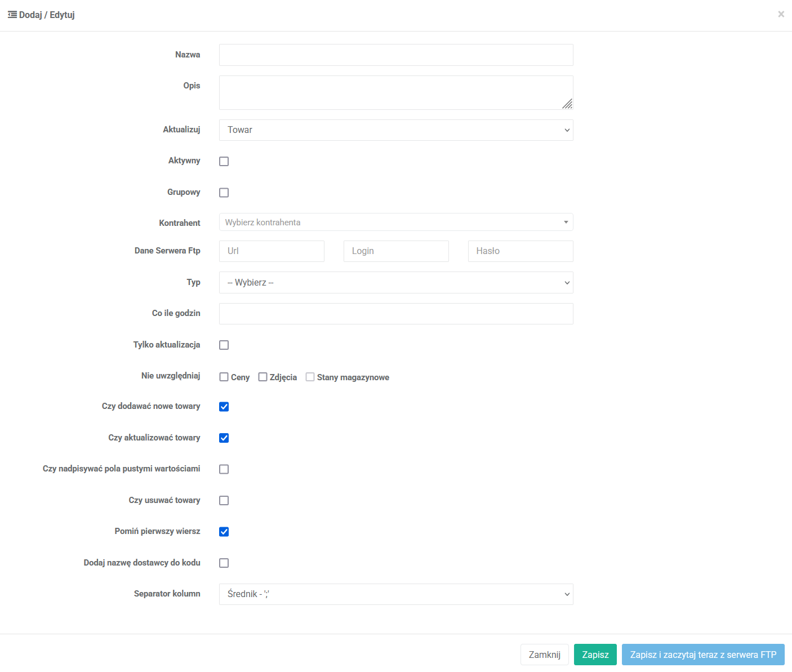
Task: Open the Typ select list
Action: point(395,283)
